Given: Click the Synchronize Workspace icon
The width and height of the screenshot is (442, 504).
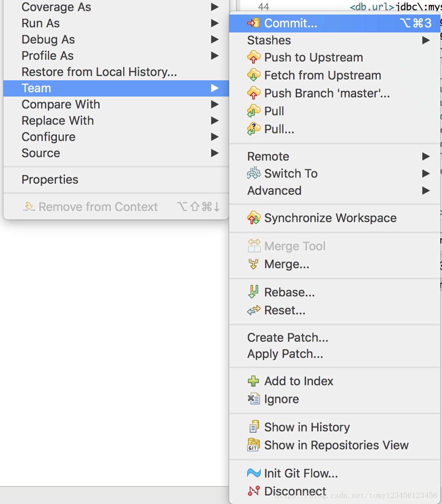Looking at the screenshot, I should (x=253, y=218).
